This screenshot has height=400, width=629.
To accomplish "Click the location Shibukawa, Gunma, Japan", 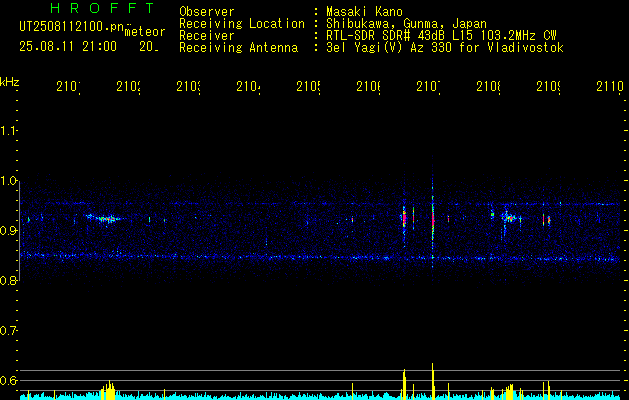I will [406, 24].
